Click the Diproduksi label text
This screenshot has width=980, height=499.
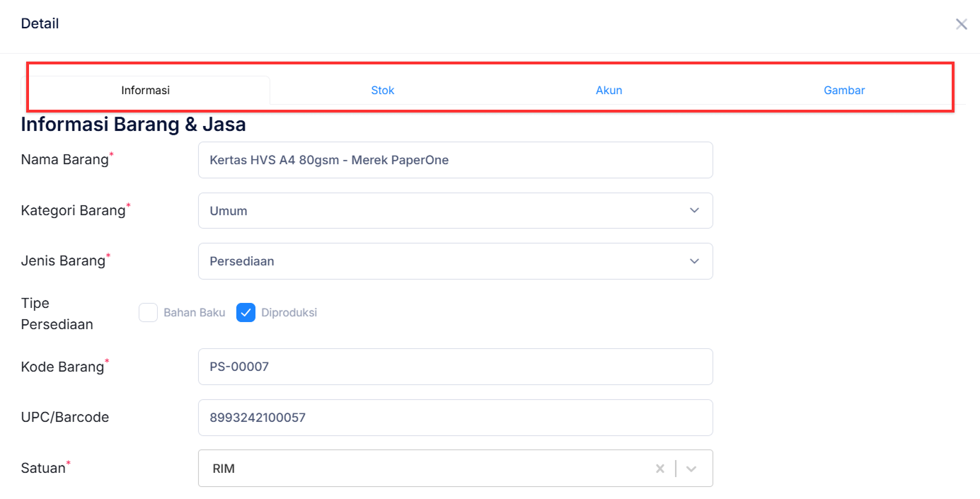coord(289,312)
